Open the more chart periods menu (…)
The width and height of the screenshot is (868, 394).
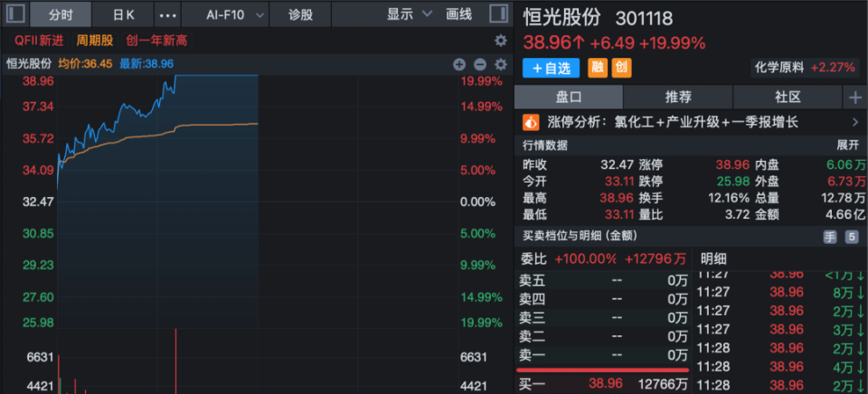coord(167,15)
